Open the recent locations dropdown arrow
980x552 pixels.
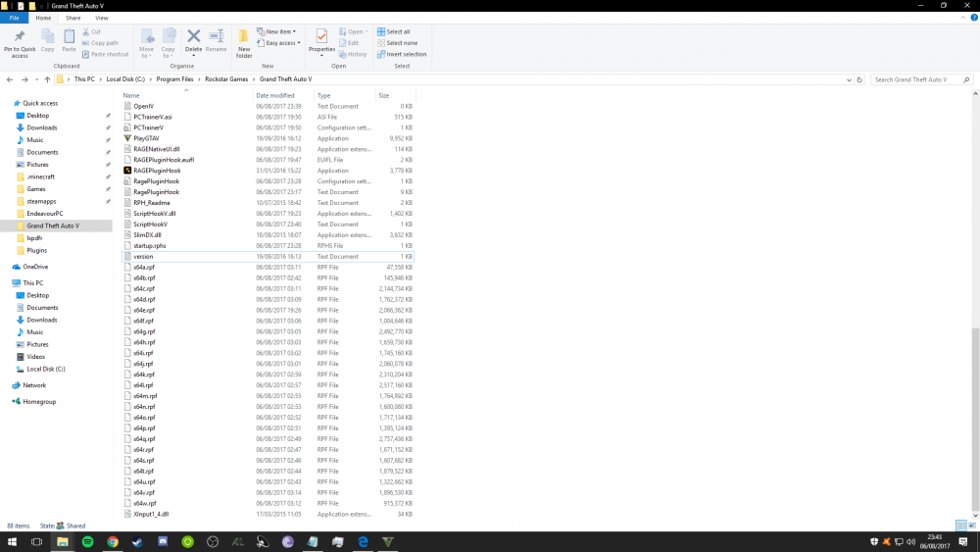(37, 79)
